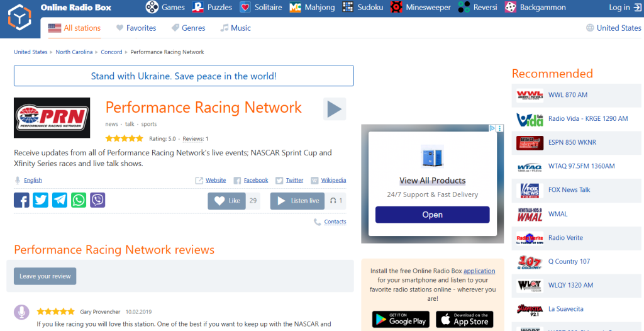Open United States country selector
This screenshot has height=331, width=644.
pos(614,28)
